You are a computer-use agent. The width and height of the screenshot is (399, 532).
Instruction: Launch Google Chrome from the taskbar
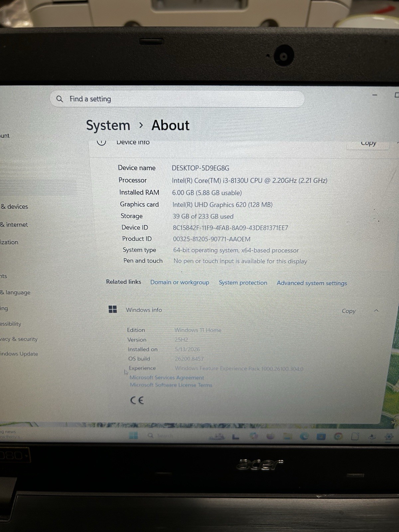[338, 436]
